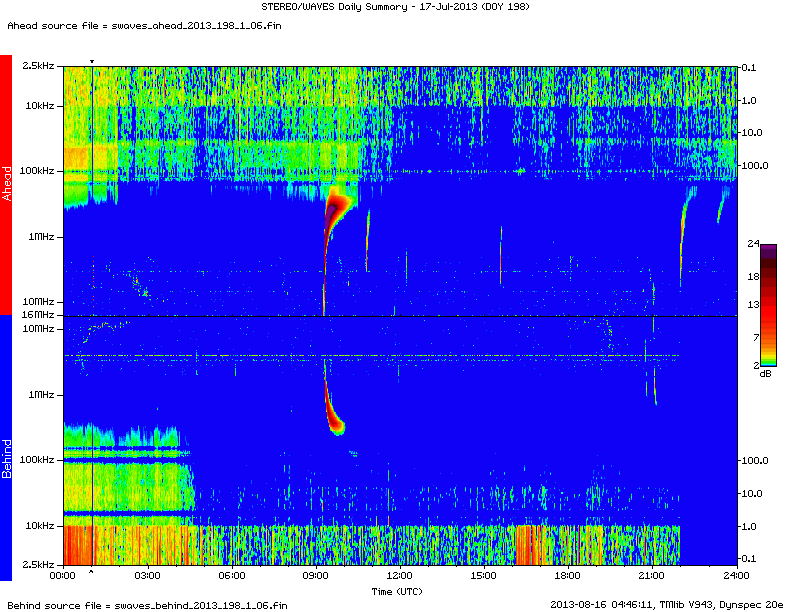Click the Time (UTC) axis title
The height and width of the screenshot is (612, 792).
(400, 591)
